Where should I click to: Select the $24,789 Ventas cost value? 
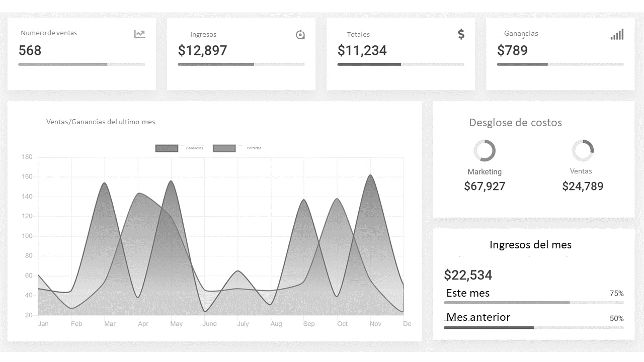[583, 187]
